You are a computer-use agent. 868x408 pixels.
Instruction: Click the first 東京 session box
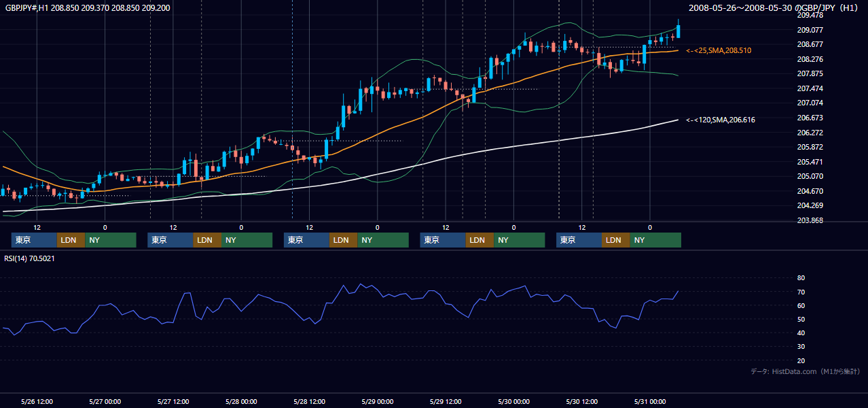34,240
